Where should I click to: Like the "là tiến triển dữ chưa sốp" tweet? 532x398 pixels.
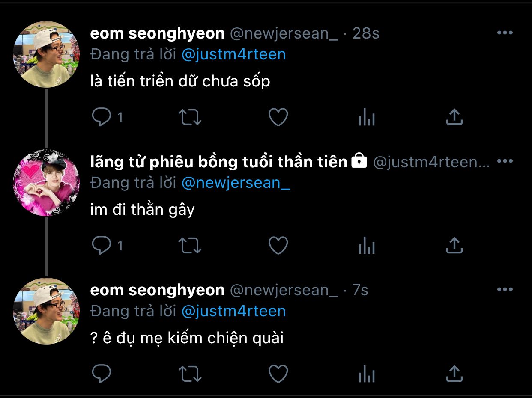[278, 117]
